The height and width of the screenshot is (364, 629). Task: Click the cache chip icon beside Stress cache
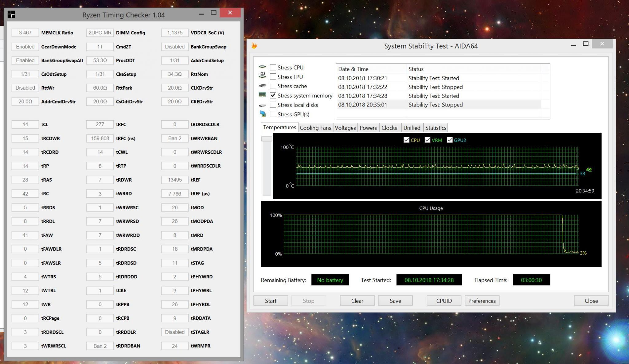[x=262, y=86]
